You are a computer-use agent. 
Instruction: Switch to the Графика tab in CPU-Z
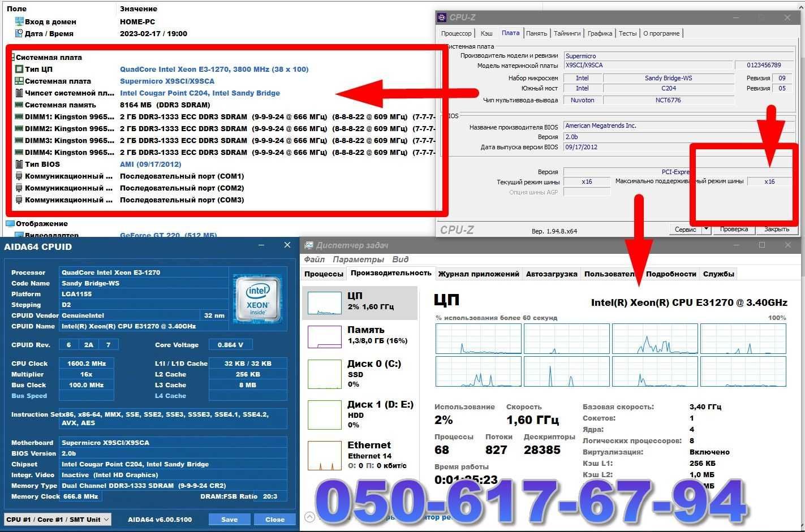[x=600, y=34]
